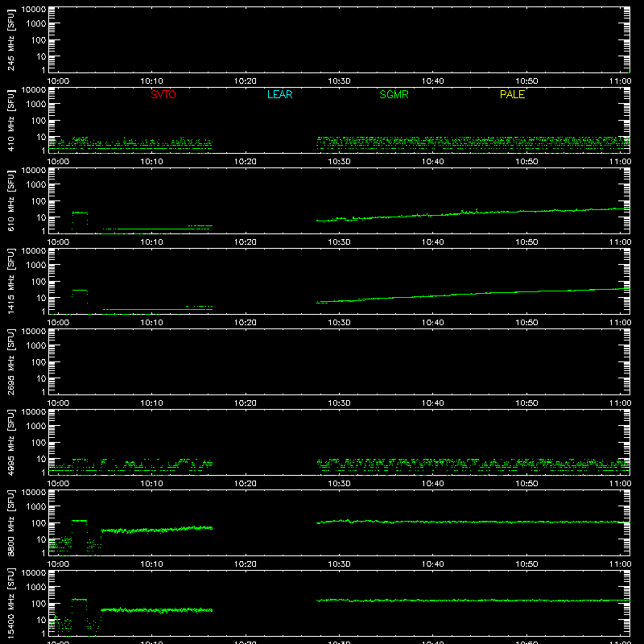Click the 11:00 time label under 4995 MHz panel

click(620, 484)
